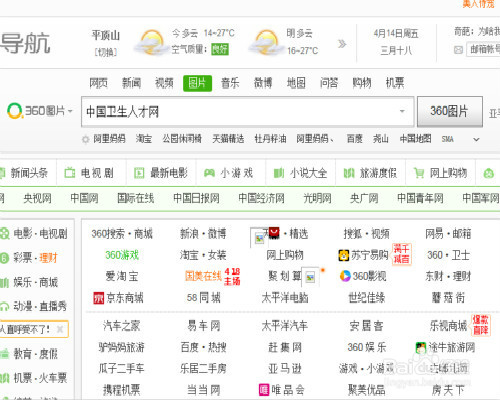Open the 央视网 link
Viewport: 500px width, 400px height.
coord(37,198)
